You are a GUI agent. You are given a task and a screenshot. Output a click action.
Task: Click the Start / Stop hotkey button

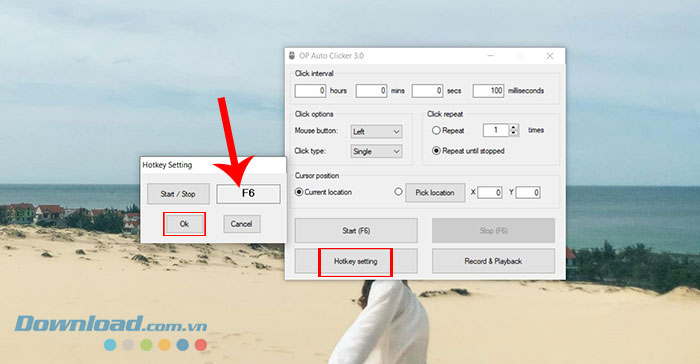point(178,194)
